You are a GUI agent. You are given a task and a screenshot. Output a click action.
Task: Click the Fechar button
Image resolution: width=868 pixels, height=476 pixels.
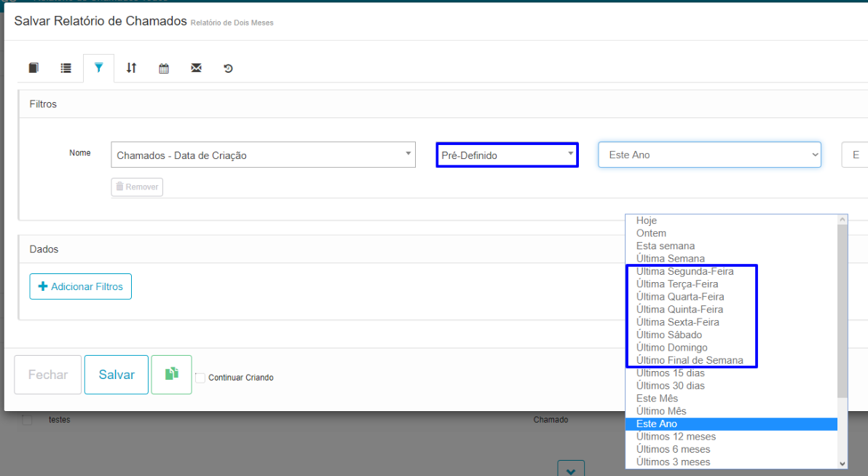pyautogui.click(x=47, y=375)
